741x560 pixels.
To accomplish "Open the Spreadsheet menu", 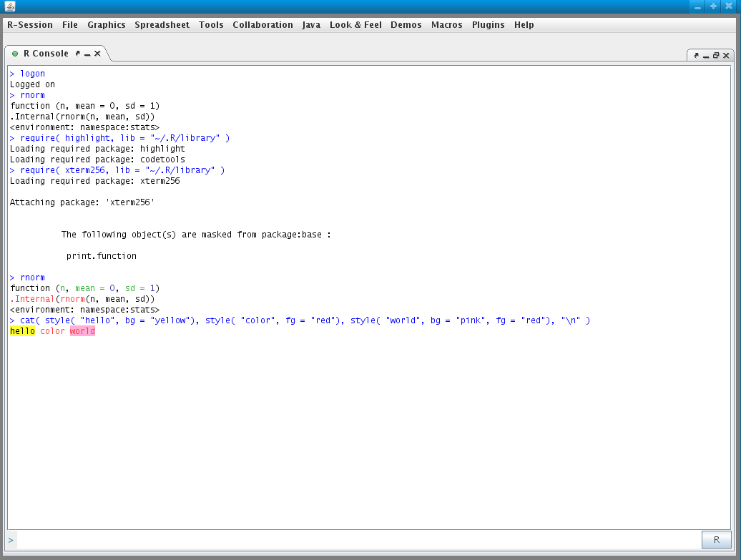I will [x=162, y=25].
